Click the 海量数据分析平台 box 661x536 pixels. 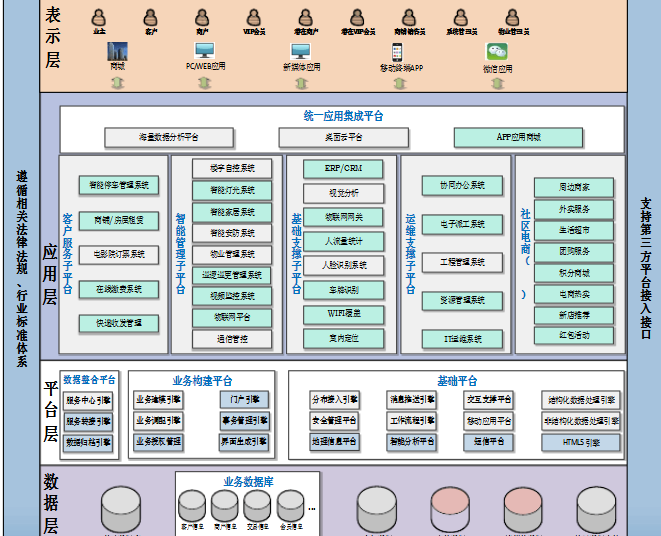click(x=166, y=137)
